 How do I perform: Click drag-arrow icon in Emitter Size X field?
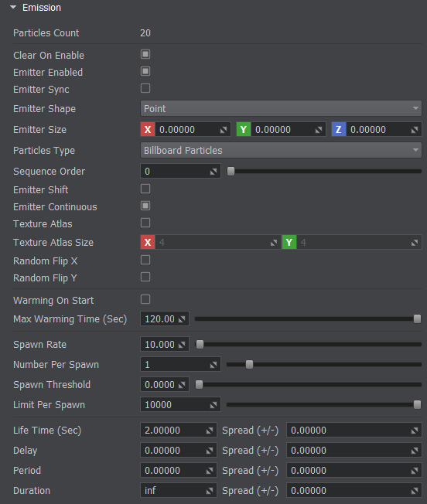(x=223, y=130)
